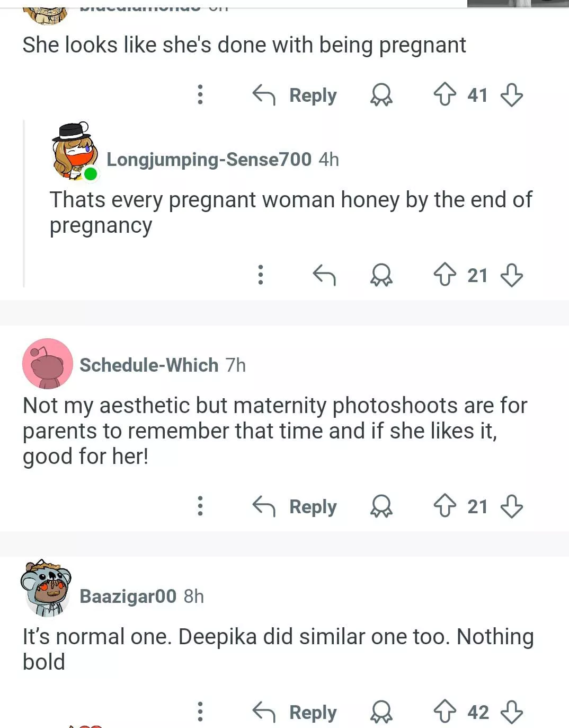This screenshot has width=569, height=728.
Task: Click reply arrow on Longjumping-Sense700's comment
Action: (324, 275)
